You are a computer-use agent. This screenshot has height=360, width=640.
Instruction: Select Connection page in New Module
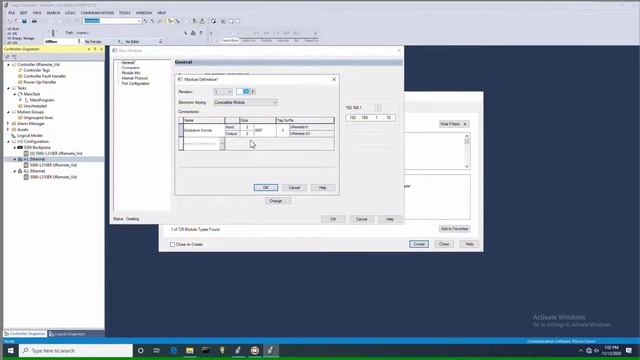pyautogui.click(x=131, y=68)
